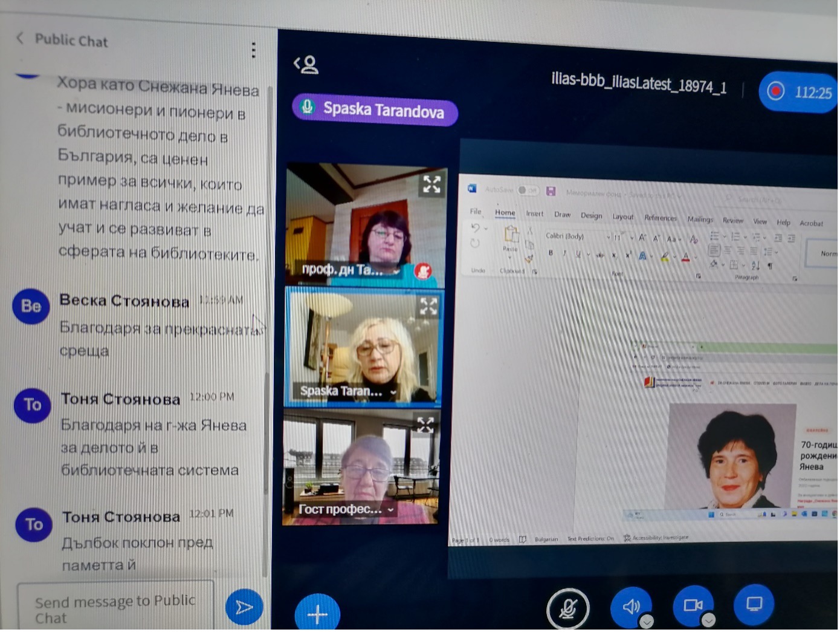Click the recording timer 112:25 button
Screen dimensions: 840x632
[x=798, y=92]
